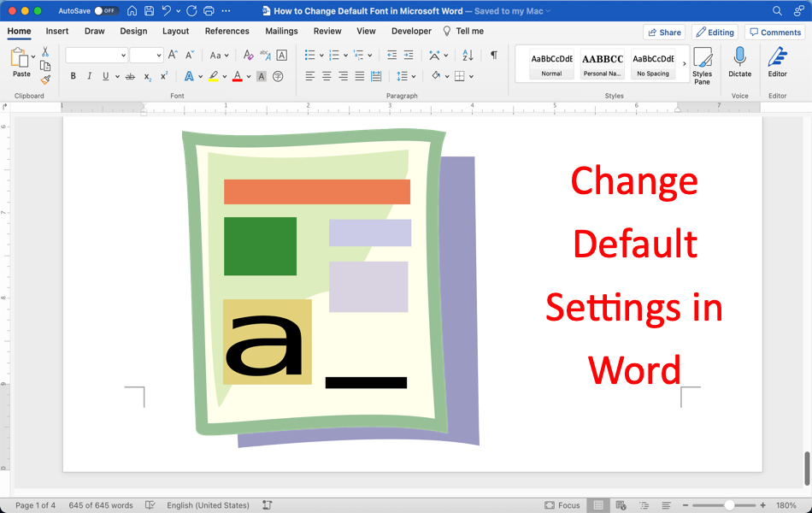This screenshot has height=513, width=812.
Task: Click the Print icon in title bar
Action: pos(209,10)
